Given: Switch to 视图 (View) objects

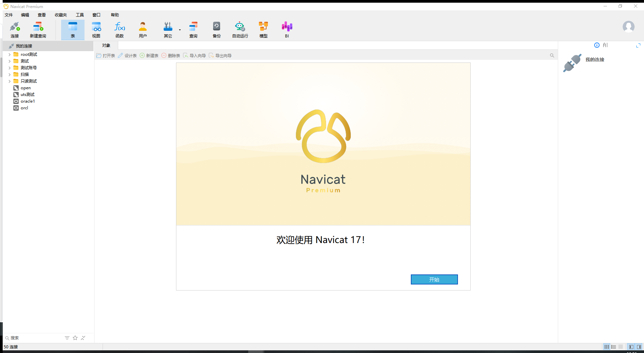Looking at the screenshot, I should (96, 30).
